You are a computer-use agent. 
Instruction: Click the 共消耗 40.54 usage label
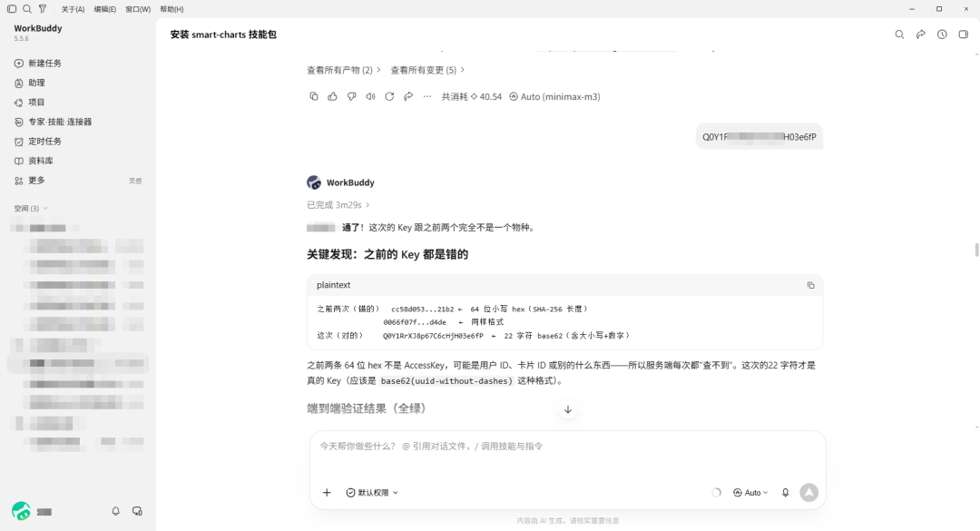coord(471,96)
